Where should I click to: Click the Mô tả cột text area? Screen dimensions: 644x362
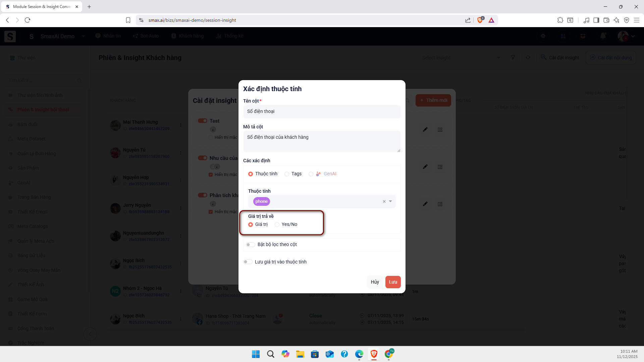(x=322, y=141)
